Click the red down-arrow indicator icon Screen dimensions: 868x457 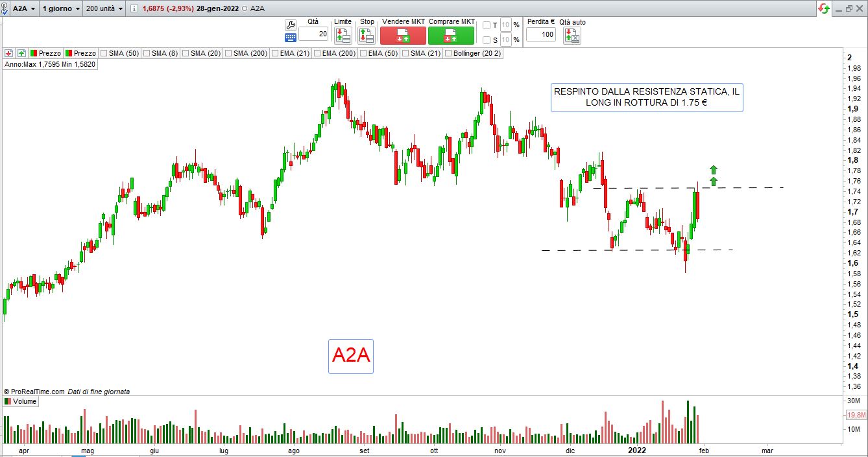point(9,53)
